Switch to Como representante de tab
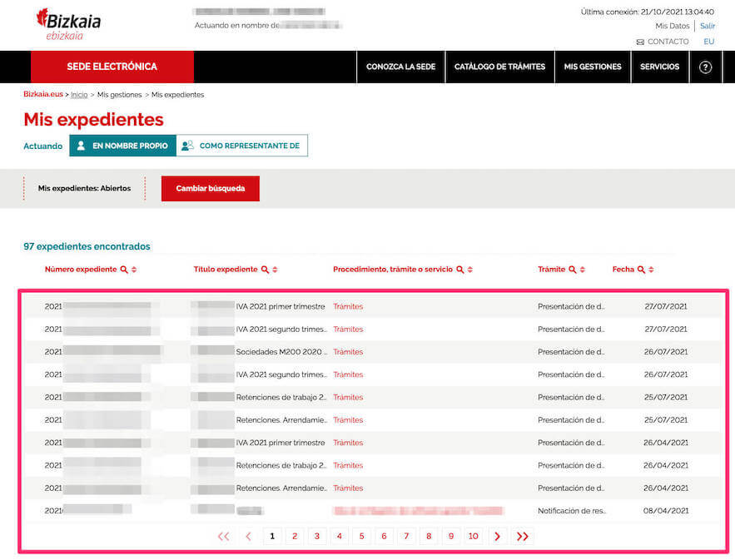This screenshot has width=735, height=560. [242, 146]
